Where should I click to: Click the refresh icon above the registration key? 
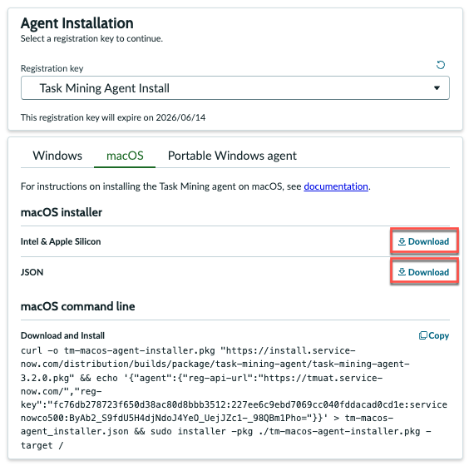[441, 65]
